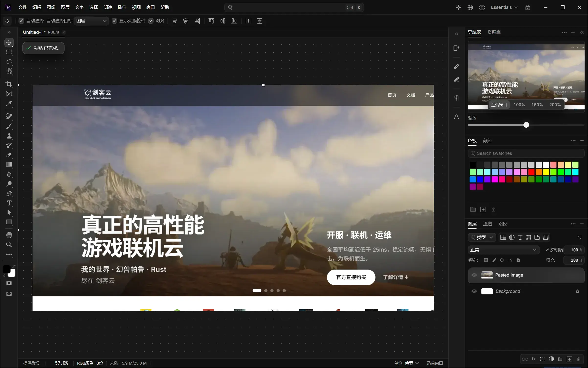
Task: Select the Crop tool
Action: [9, 84]
